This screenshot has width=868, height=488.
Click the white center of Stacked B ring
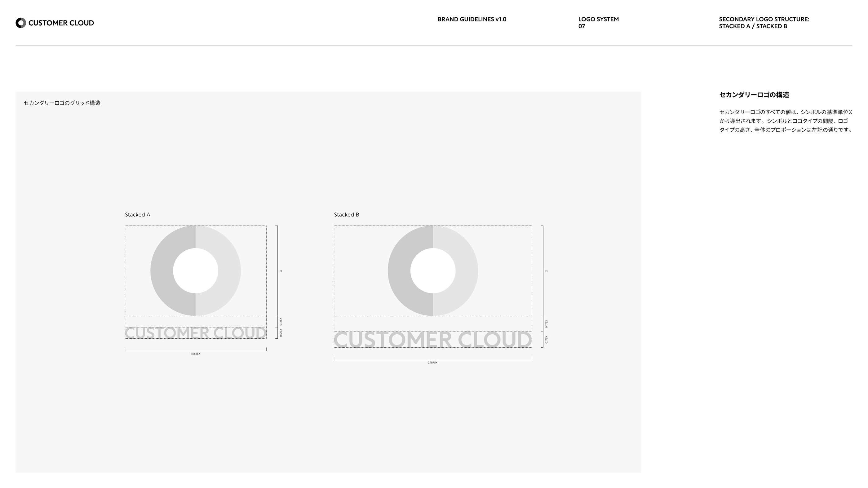click(x=433, y=271)
